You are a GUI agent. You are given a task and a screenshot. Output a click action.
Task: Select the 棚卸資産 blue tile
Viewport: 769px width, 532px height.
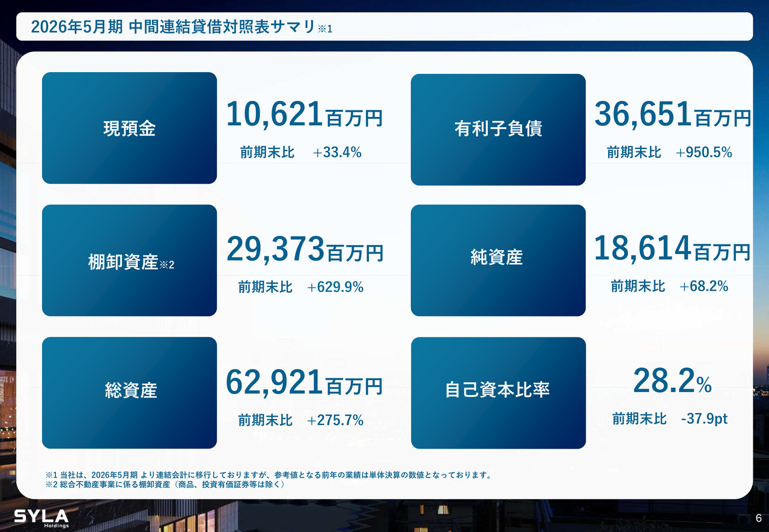click(x=129, y=261)
